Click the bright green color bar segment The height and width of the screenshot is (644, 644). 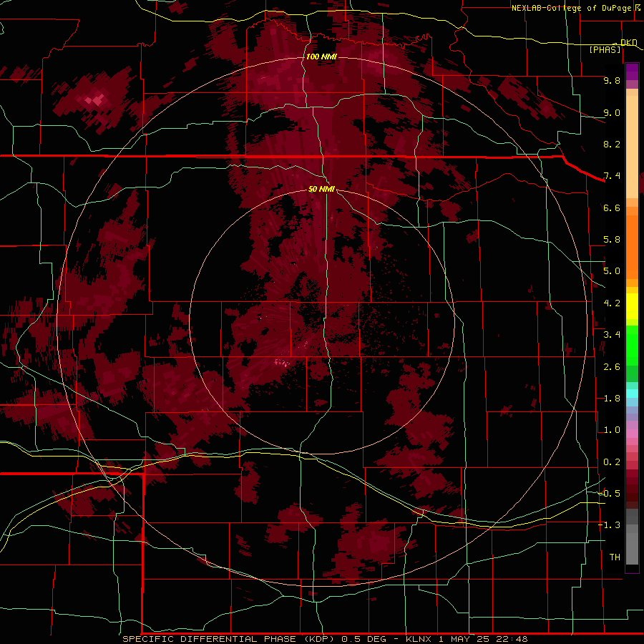click(x=632, y=346)
